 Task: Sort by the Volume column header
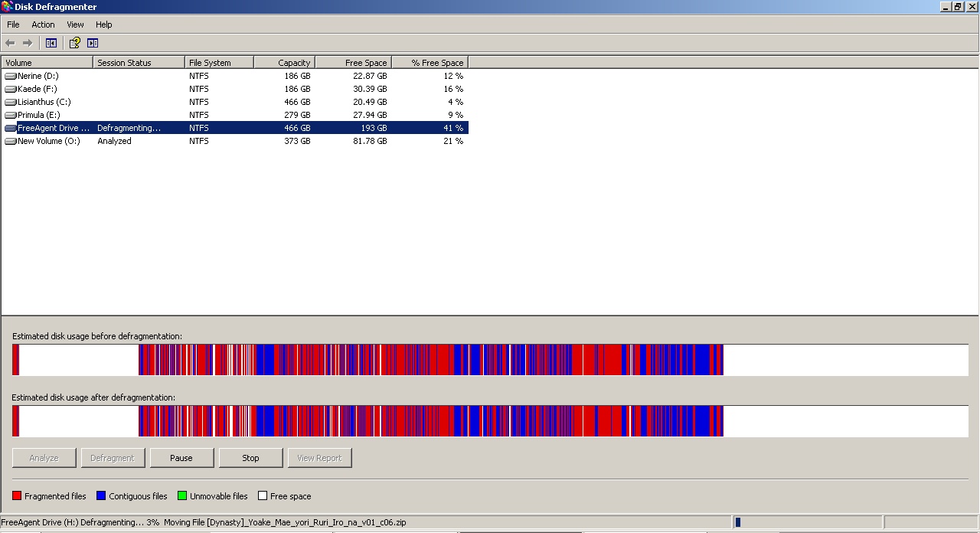47,63
